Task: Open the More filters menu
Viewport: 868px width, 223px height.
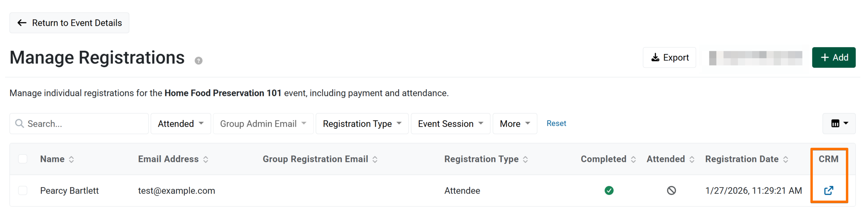Action: (514, 124)
